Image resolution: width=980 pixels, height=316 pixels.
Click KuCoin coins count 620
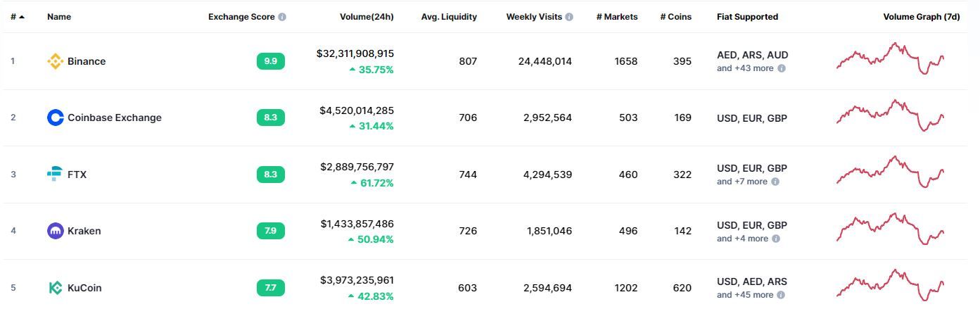682,288
